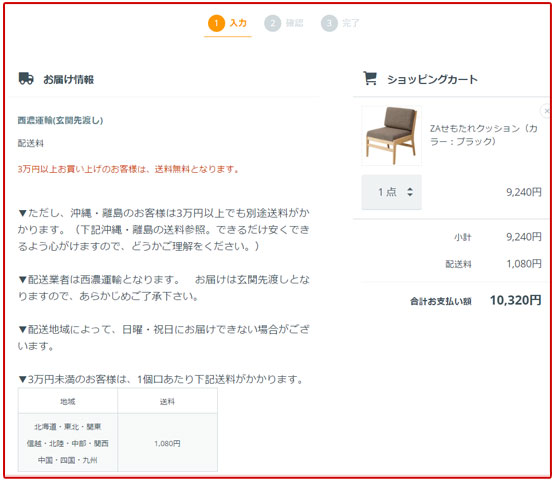Click the line ▼3万円未満のお客様は

[162, 379]
